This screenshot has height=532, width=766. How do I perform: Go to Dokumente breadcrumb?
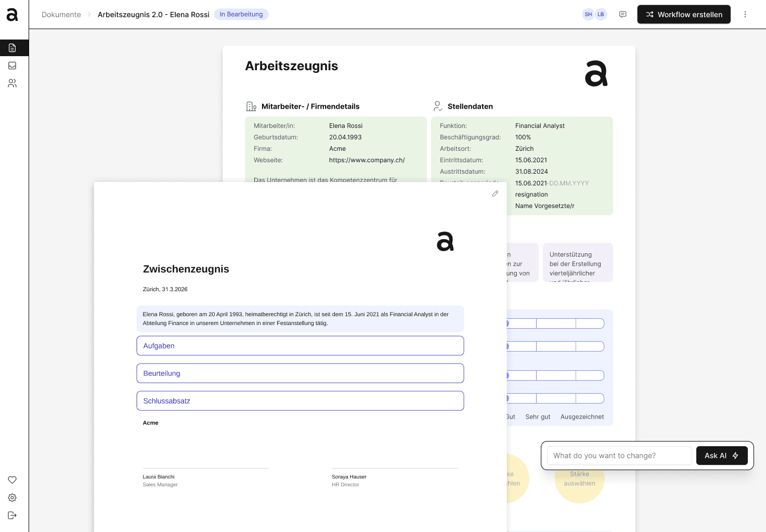pyautogui.click(x=61, y=15)
